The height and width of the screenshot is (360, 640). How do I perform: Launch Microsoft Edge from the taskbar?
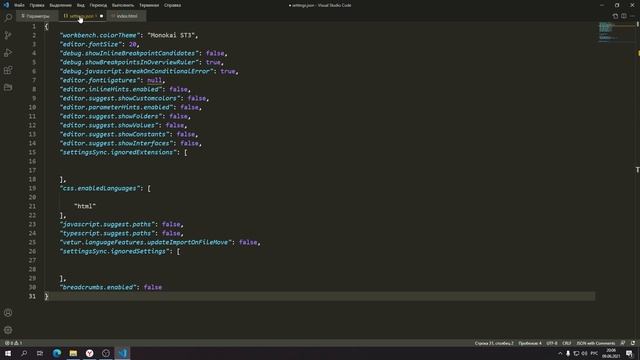click(x=57, y=353)
